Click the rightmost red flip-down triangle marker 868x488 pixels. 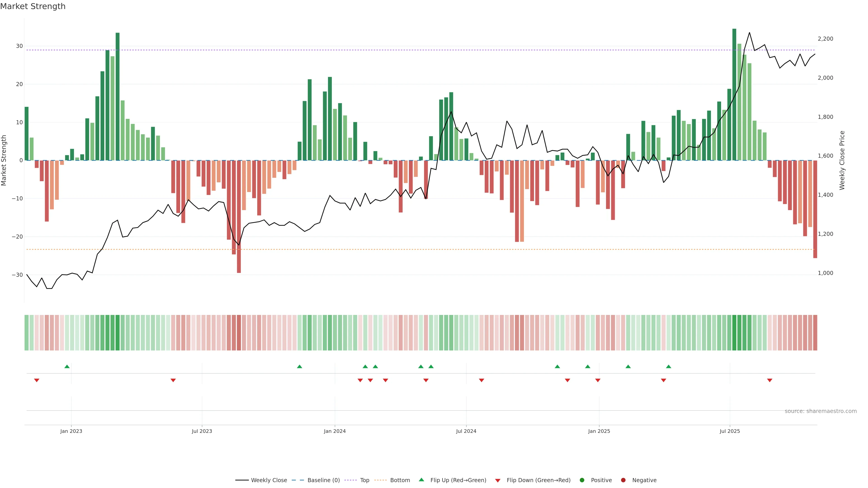pyautogui.click(x=770, y=380)
